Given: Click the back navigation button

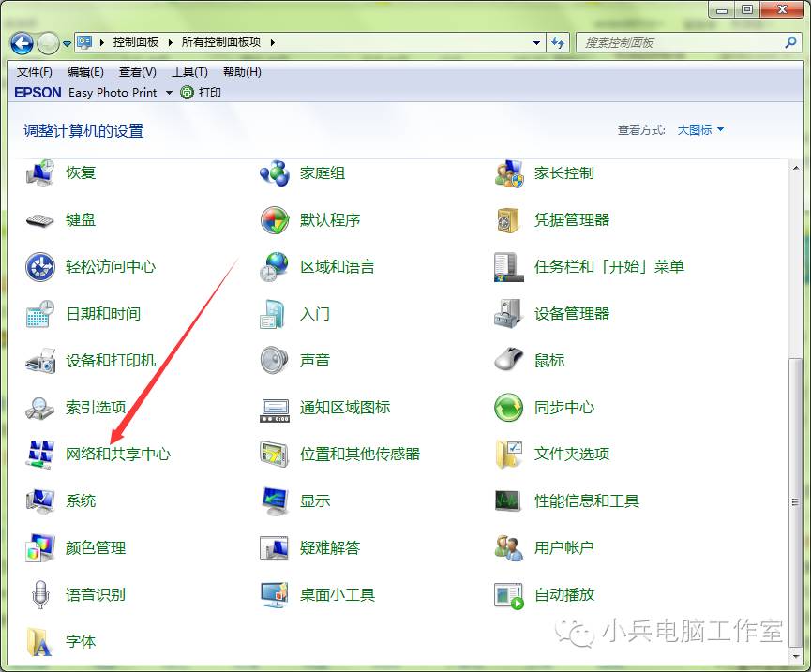Looking at the screenshot, I should click(x=21, y=42).
